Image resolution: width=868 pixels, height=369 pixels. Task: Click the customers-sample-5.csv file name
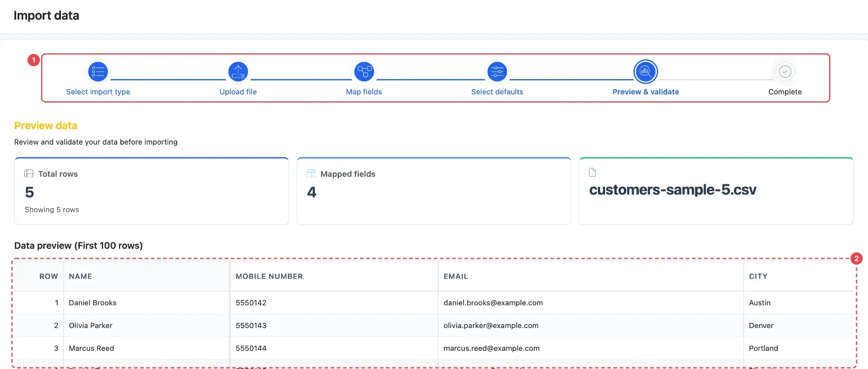pos(673,190)
